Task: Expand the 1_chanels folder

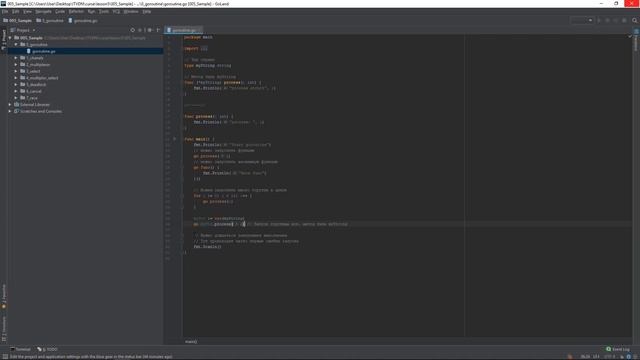Action: pos(16,58)
